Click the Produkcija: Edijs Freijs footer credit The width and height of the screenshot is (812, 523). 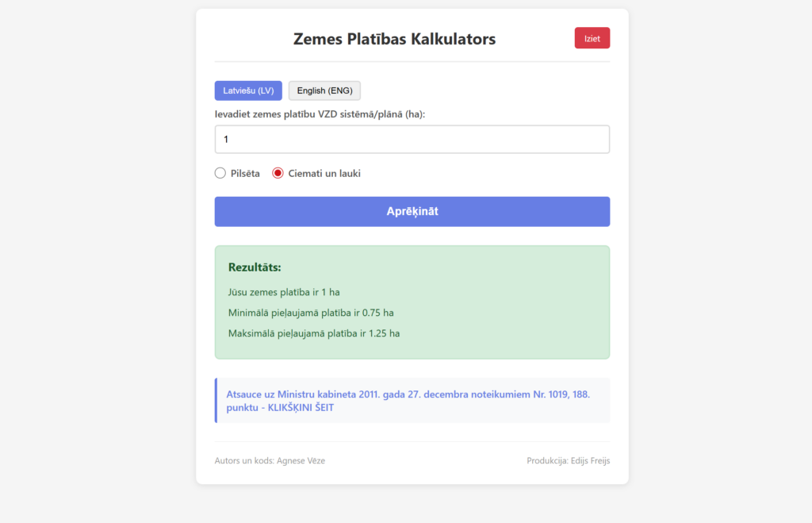click(x=568, y=460)
